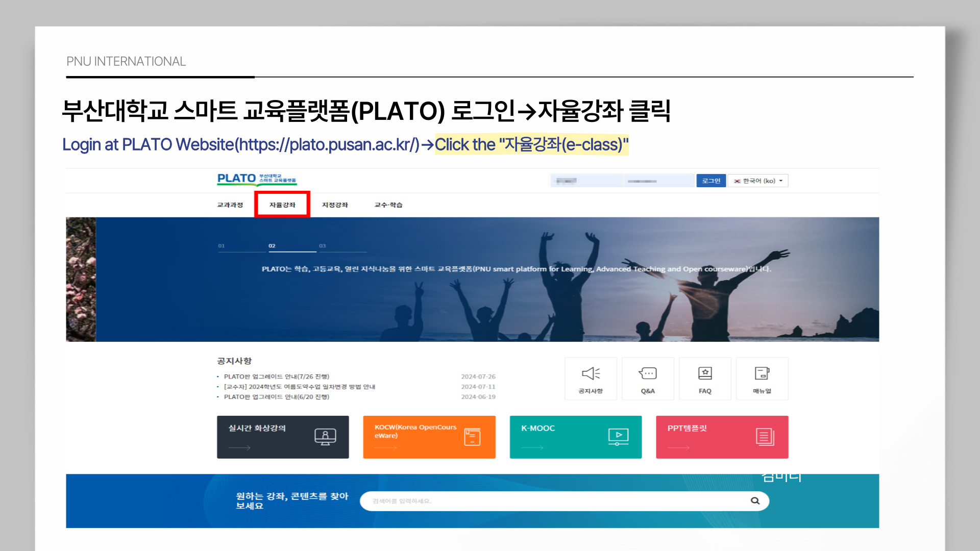Click the search magnifier icon
The image size is (980, 551).
755,501
